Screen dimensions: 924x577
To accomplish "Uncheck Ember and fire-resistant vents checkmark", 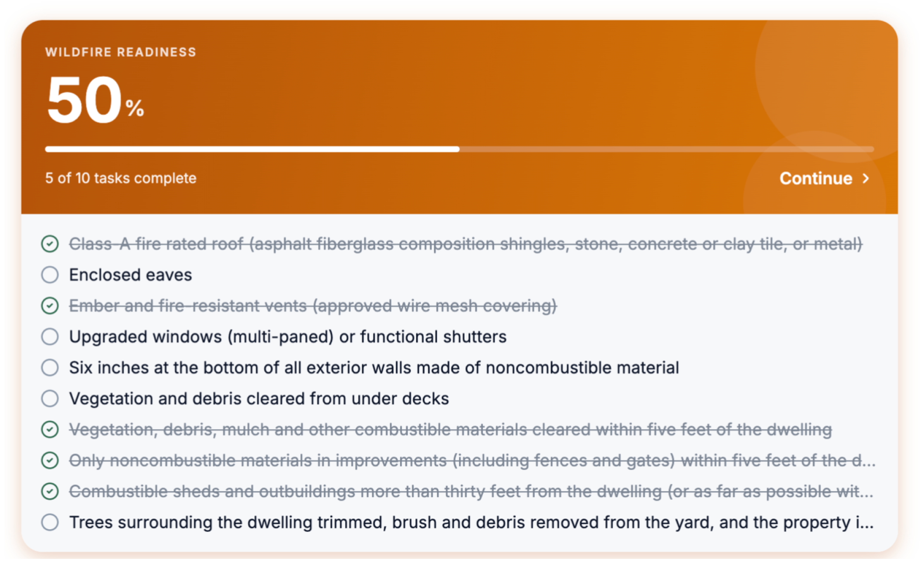I will point(50,305).
